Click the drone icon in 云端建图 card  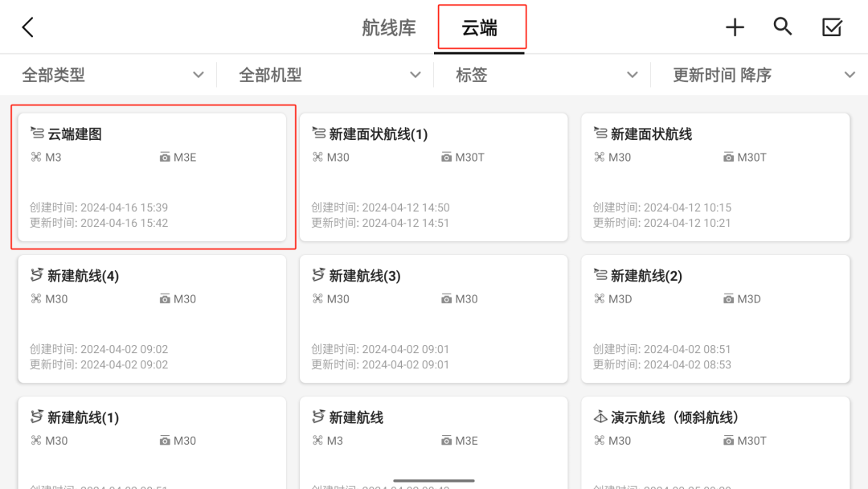tap(36, 158)
